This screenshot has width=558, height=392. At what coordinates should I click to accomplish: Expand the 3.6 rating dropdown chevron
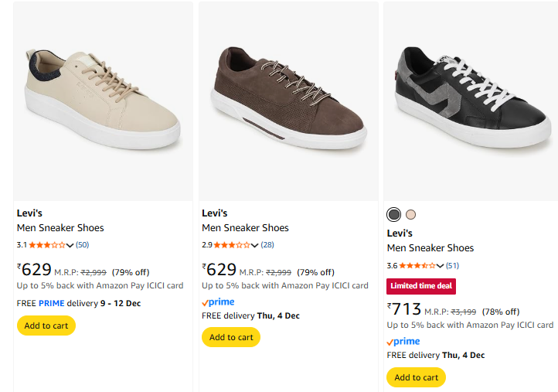pos(441,265)
